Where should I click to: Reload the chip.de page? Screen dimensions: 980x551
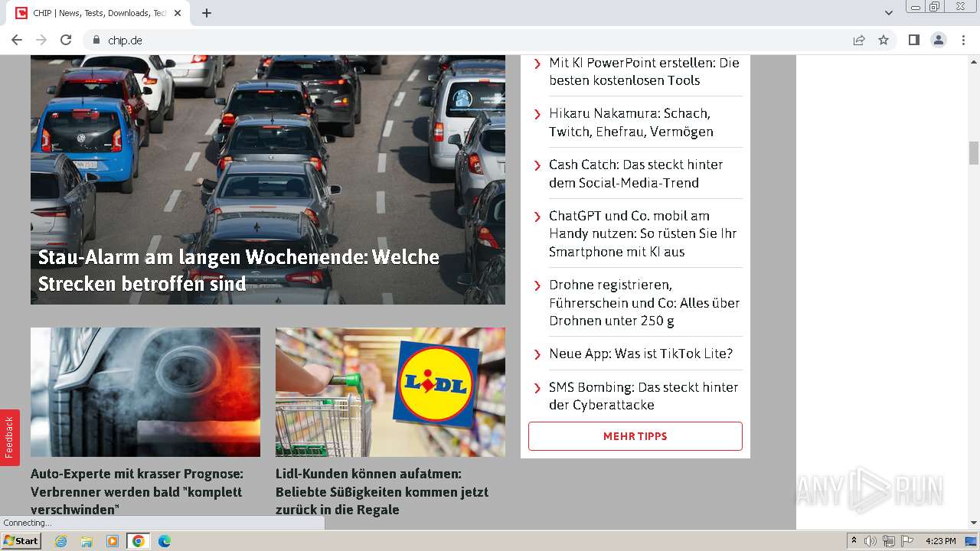click(66, 40)
